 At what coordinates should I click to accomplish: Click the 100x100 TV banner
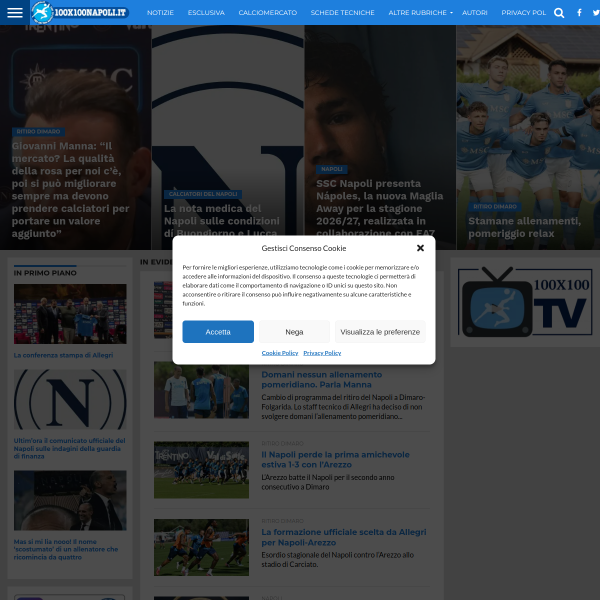(525, 302)
